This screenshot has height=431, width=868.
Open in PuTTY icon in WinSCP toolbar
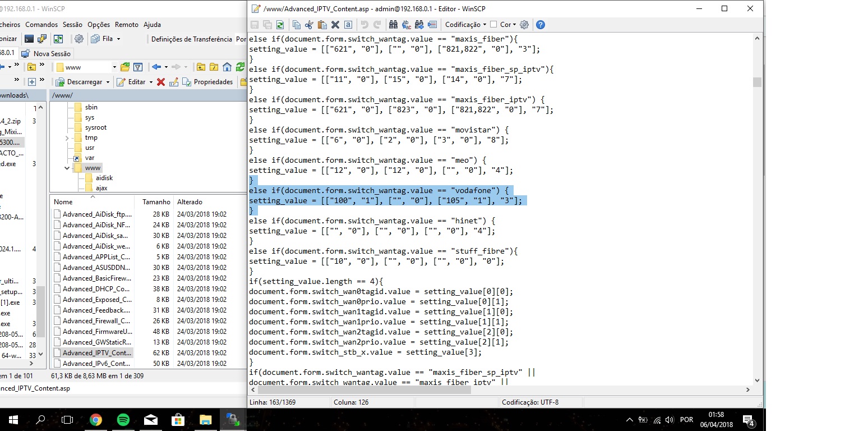(x=42, y=39)
